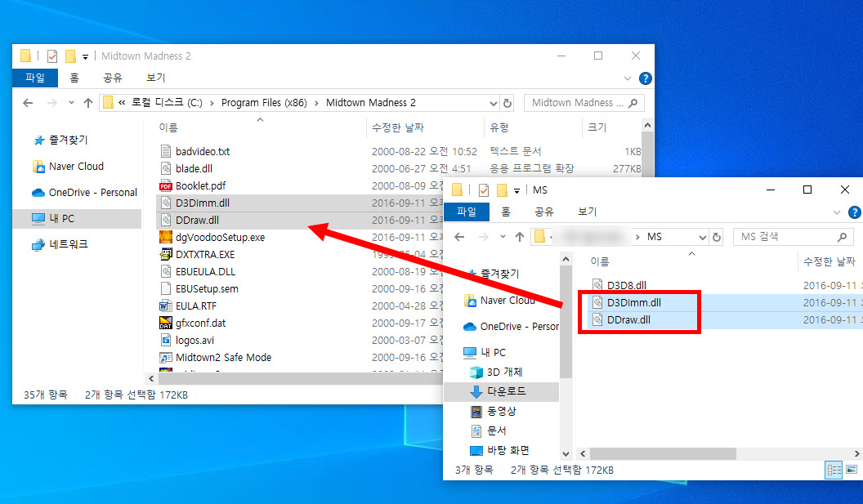Select DDraw.dll in Midtown Madness 2 window

[x=197, y=220]
